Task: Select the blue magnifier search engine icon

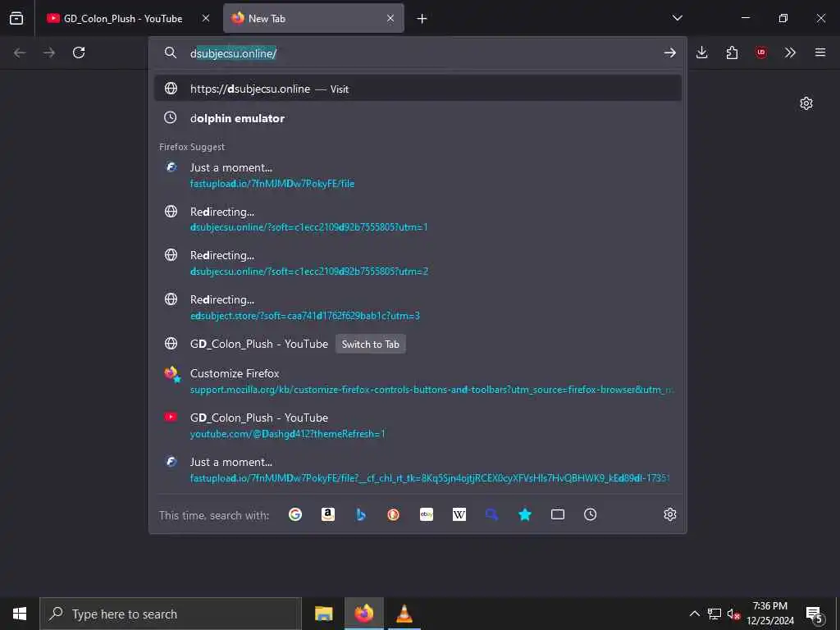Action: (492, 514)
